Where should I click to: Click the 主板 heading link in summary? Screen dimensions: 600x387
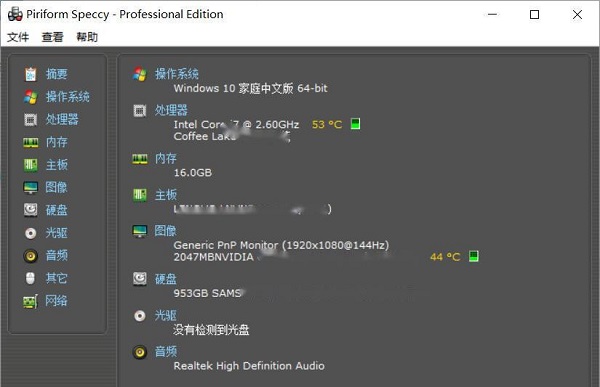[166, 195]
